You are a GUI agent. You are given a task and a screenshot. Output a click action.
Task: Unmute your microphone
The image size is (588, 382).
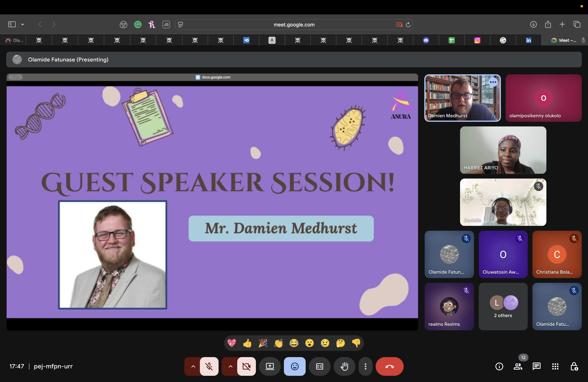pos(209,366)
